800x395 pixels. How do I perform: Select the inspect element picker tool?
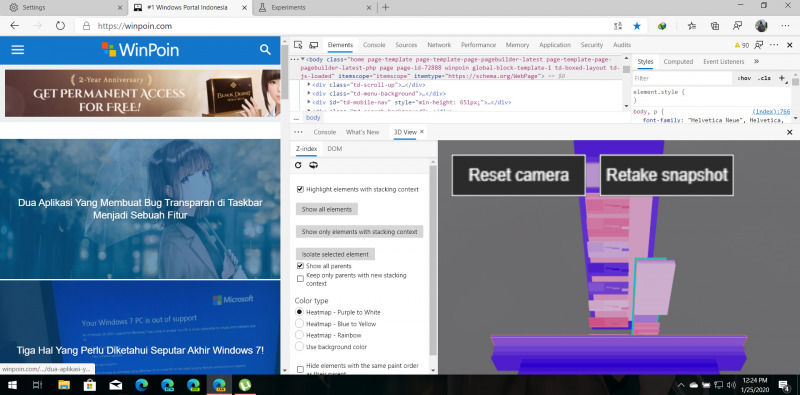(298, 45)
